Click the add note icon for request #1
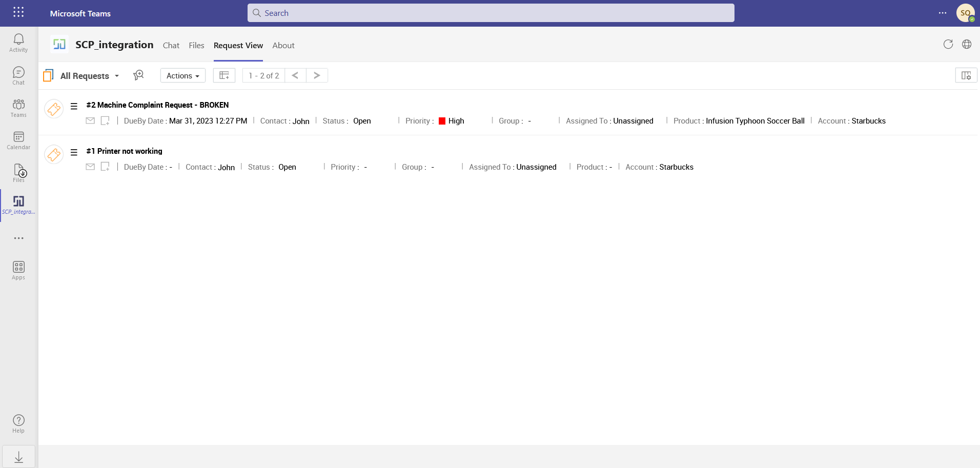Viewport: 980px width, 468px height. click(x=105, y=167)
